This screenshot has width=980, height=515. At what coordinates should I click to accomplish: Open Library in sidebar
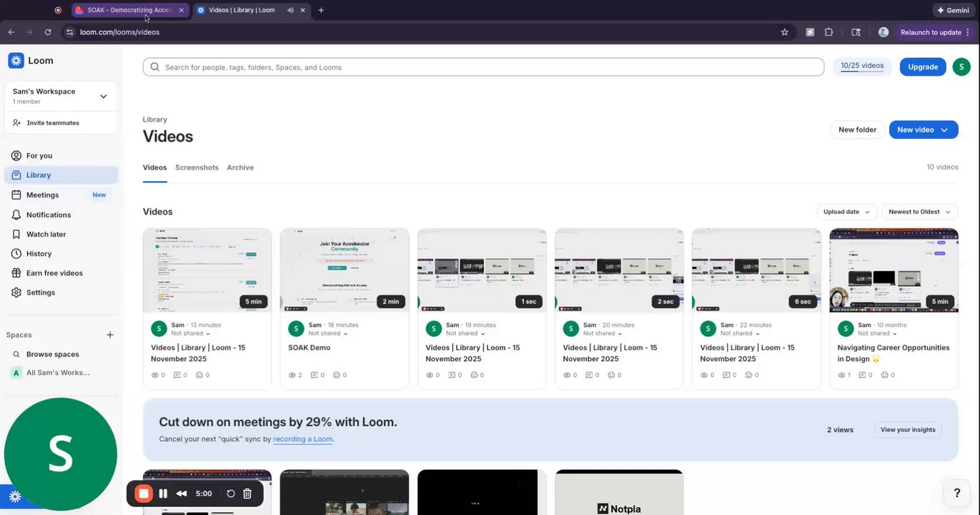[61, 175]
